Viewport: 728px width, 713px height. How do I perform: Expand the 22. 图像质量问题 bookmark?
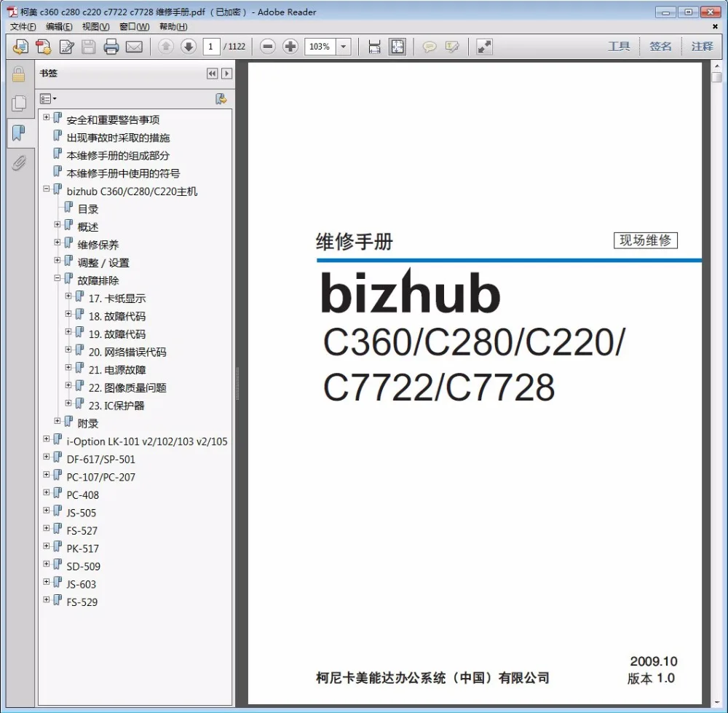point(68,385)
